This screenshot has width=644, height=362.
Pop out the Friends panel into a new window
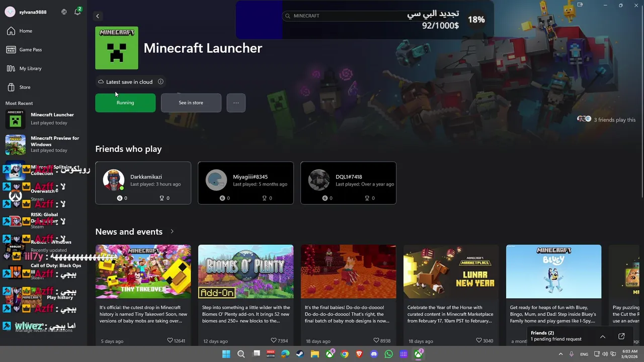(621, 336)
